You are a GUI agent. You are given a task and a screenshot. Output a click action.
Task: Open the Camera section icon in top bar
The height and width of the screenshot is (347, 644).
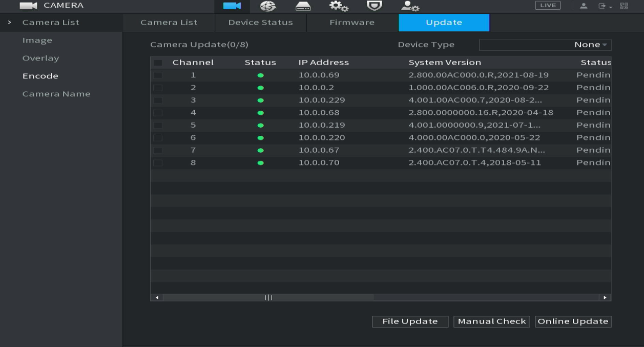pyautogui.click(x=232, y=6)
